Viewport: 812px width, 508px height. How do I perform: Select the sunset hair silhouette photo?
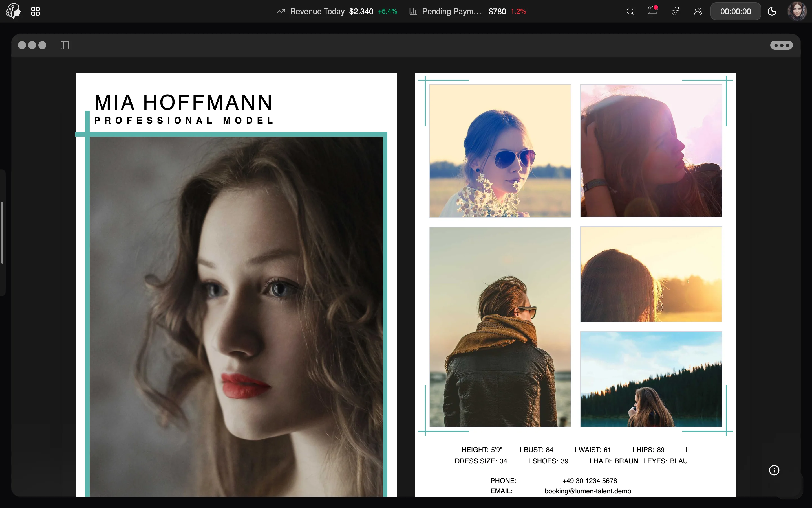[651, 274]
